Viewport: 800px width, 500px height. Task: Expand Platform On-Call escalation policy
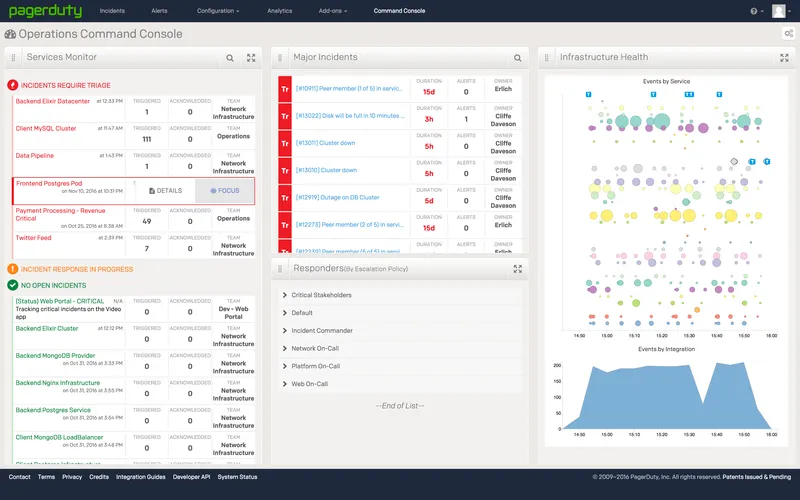tap(285, 366)
